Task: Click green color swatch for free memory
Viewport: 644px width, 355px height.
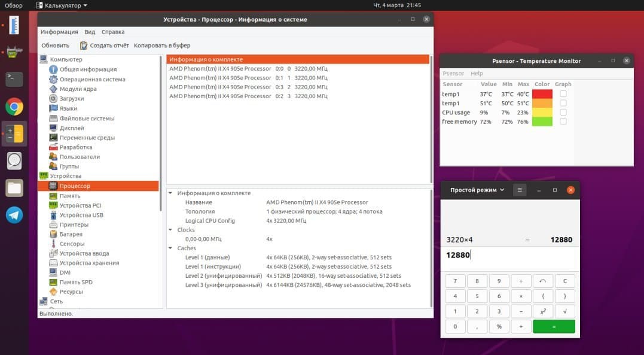Action: point(542,122)
